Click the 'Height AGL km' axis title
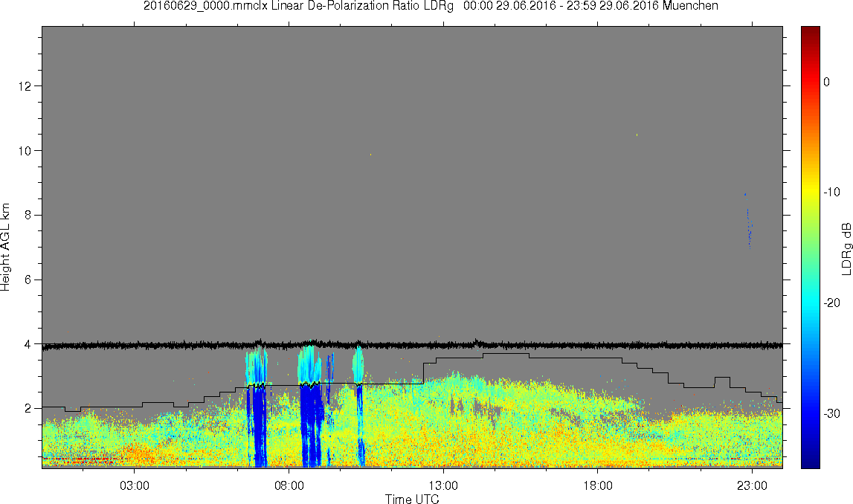This screenshot has width=853, height=504. 6,248
